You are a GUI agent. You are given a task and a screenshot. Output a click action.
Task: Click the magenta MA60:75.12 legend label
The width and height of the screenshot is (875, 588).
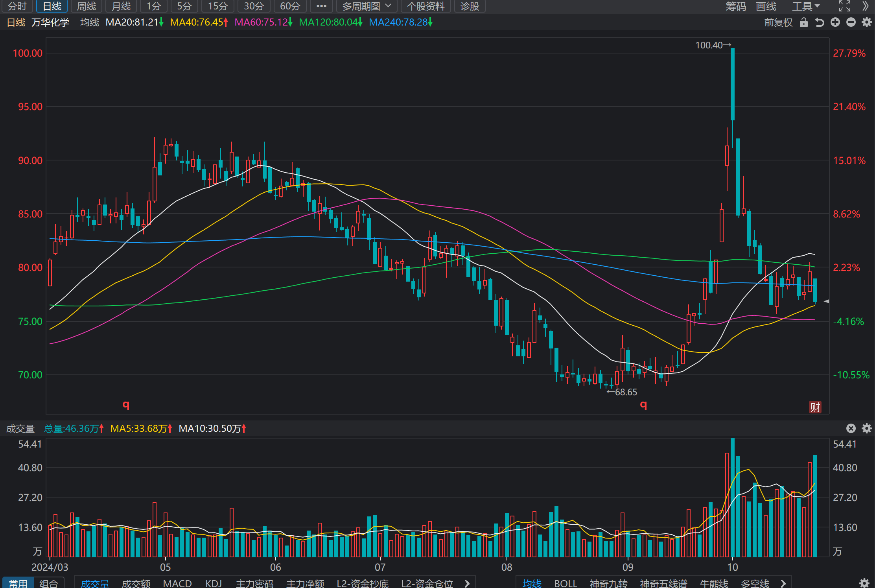click(263, 22)
